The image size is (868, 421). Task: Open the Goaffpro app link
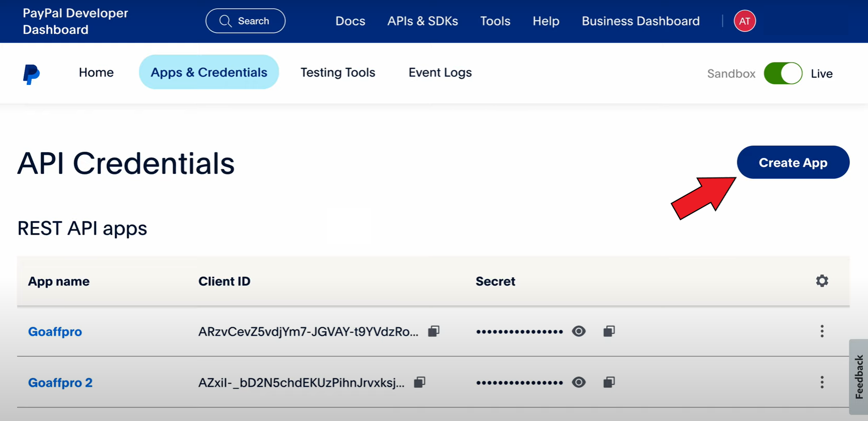coord(55,332)
